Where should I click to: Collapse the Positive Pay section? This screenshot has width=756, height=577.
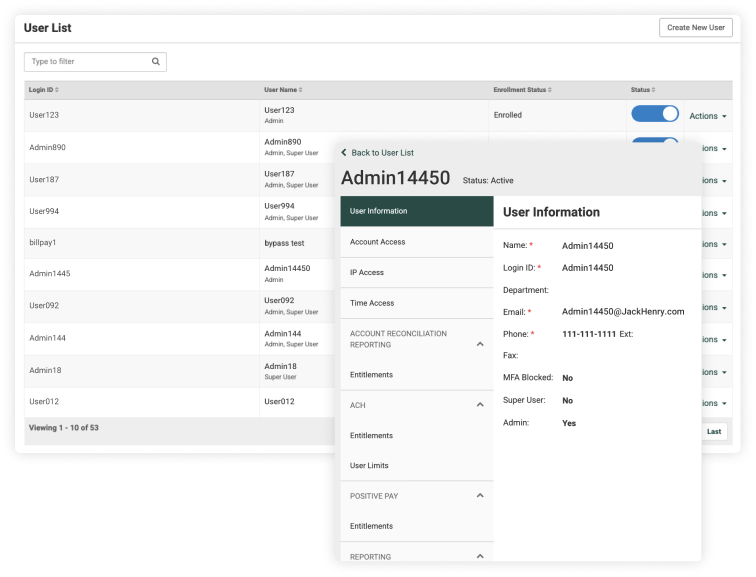point(479,496)
